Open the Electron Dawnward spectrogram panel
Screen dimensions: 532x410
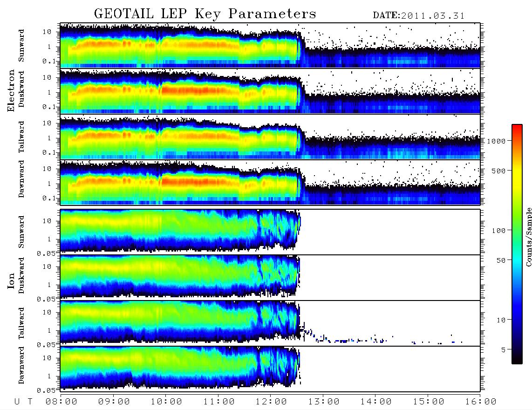point(270,182)
